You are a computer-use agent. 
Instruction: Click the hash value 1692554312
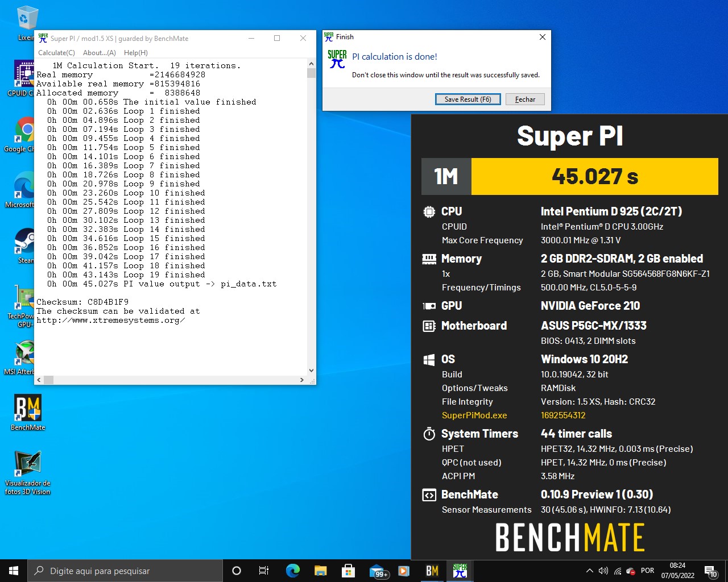[563, 415]
